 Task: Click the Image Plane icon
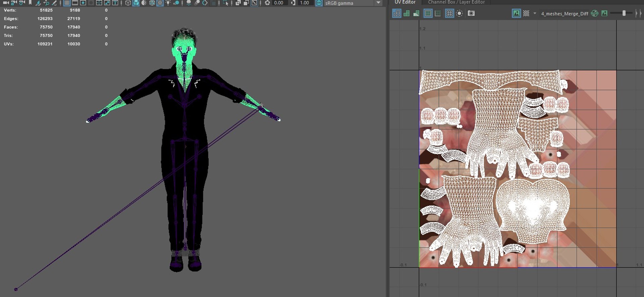pyautogui.click(x=38, y=3)
